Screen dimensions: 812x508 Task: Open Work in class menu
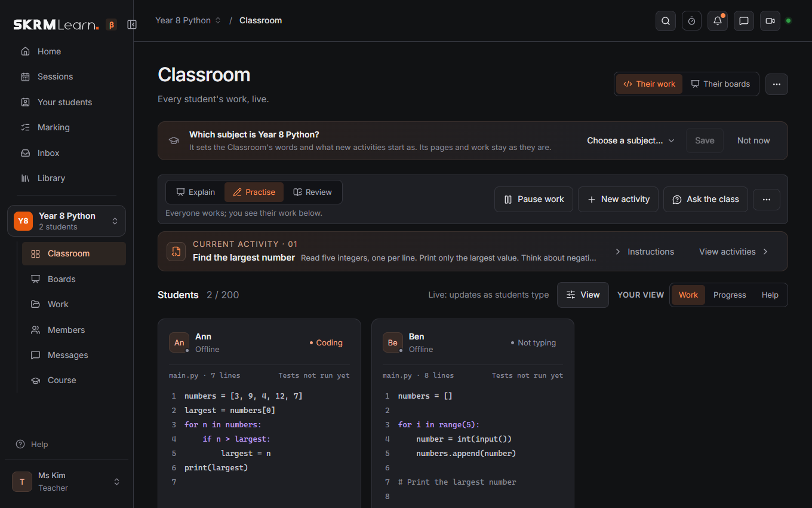[x=74, y=304]
